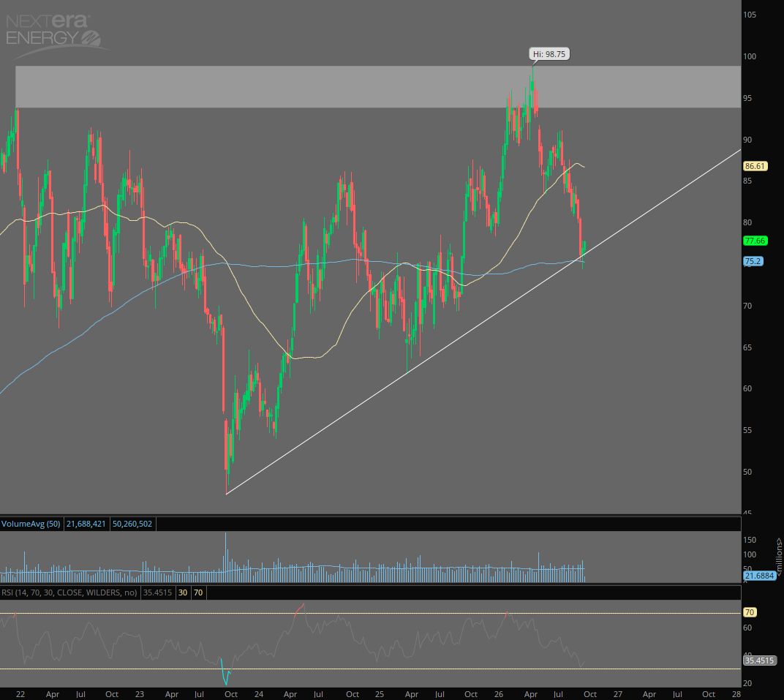
Task: Click the tallest volume spike bar
Action: click(x=225, y=557)
